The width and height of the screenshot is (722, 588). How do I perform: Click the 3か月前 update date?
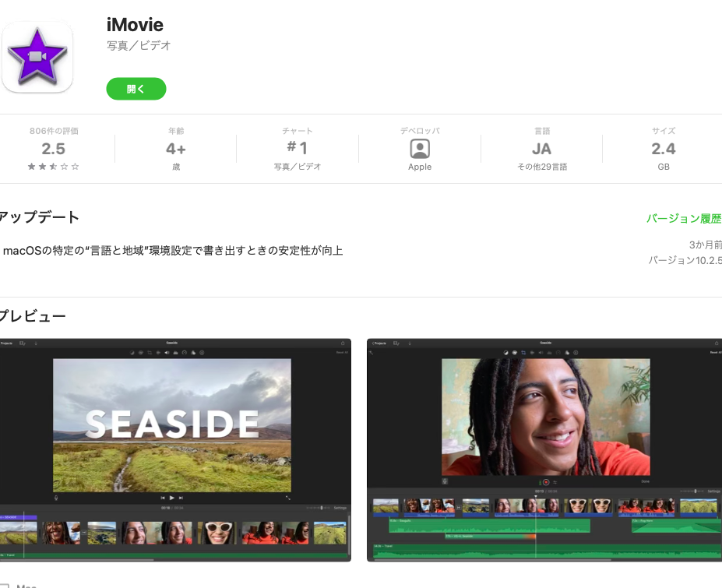pyautogui.click(x=705, y=245)
